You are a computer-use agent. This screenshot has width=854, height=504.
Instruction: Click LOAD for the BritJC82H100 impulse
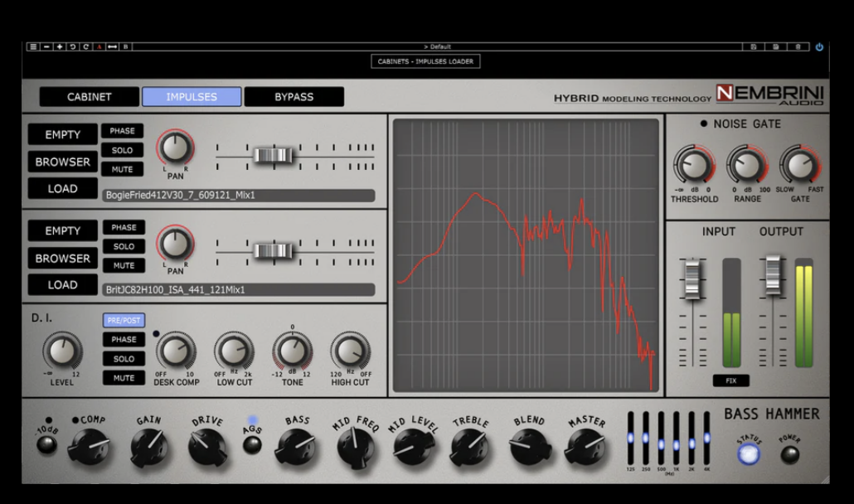pyautogui.click(x=62, y=285)
